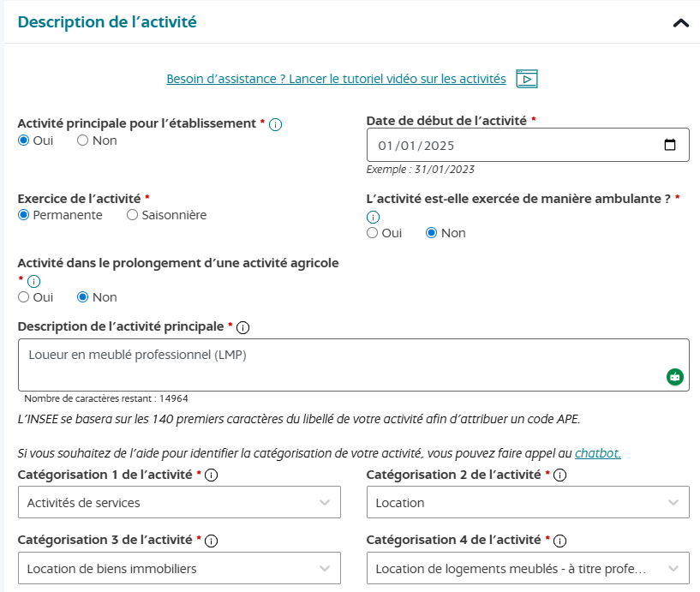Open the chatbot link for activity categorization help
The height and width of the screenshot is (592, 700).
(x=599, y=453)
